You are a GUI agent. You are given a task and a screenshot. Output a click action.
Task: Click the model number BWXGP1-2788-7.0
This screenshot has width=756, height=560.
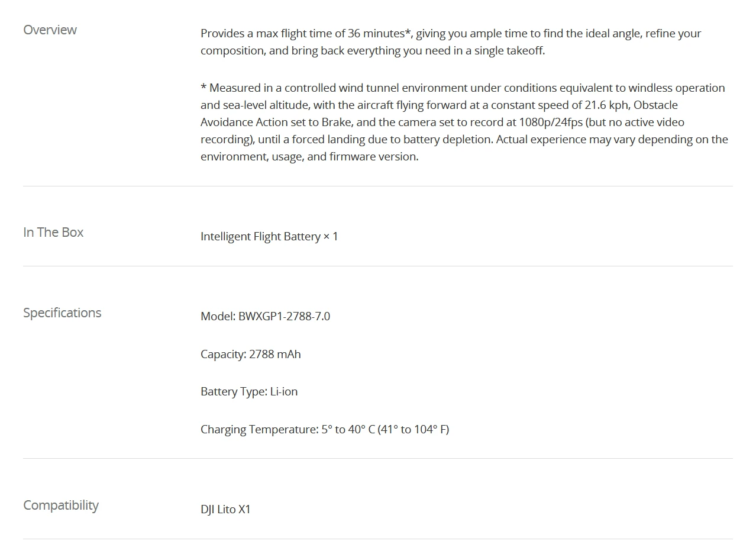pos(284,317)
